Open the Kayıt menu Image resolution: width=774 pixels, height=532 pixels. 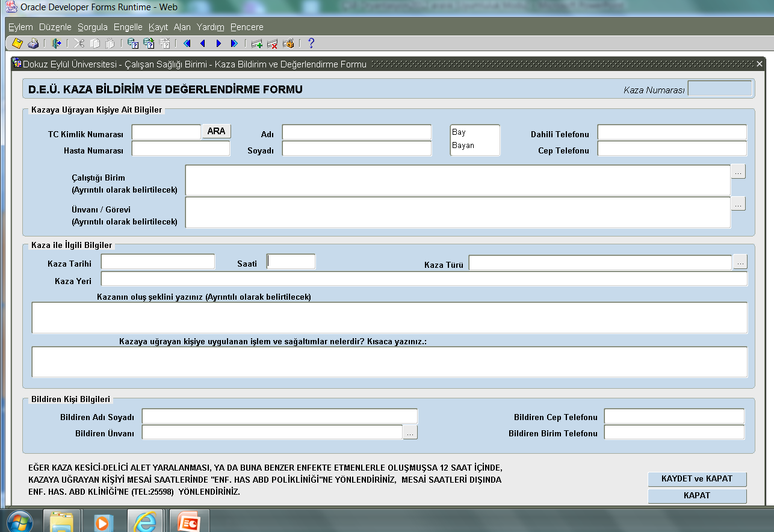158,27
